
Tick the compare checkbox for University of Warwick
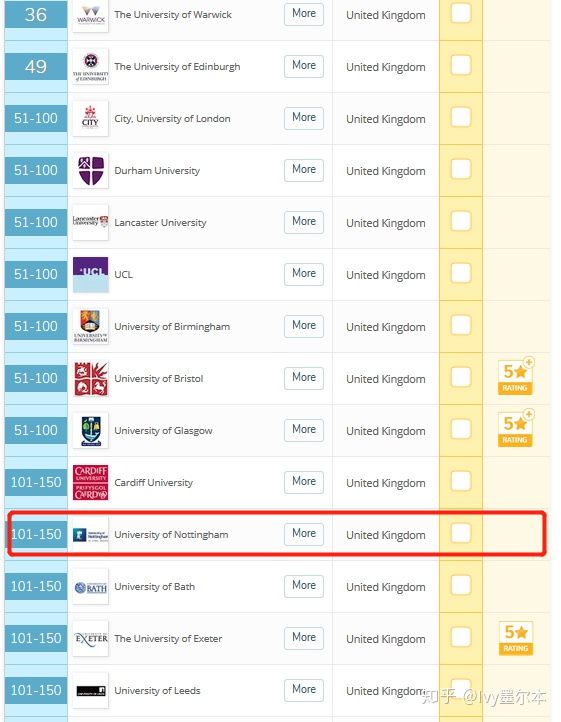(x=461, y=13)
